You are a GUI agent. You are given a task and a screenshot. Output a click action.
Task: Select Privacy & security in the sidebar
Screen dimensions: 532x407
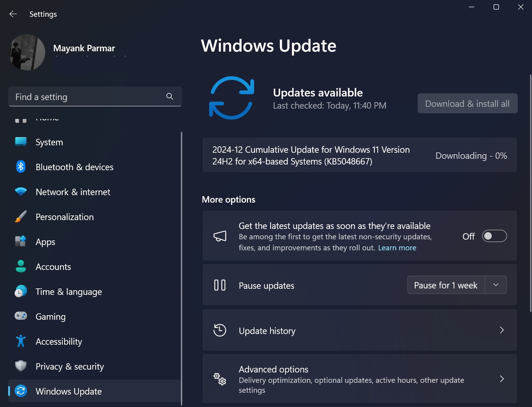[69, 366]
